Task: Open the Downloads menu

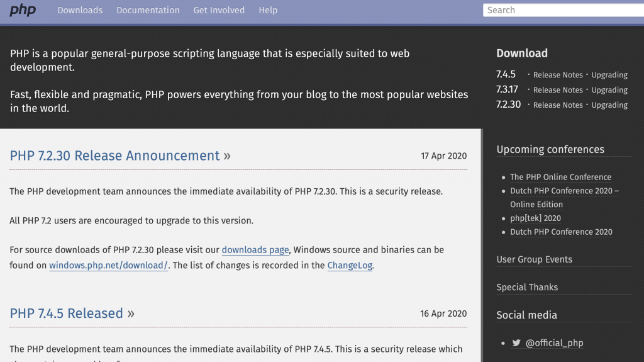Action: (x=80, y=10)
